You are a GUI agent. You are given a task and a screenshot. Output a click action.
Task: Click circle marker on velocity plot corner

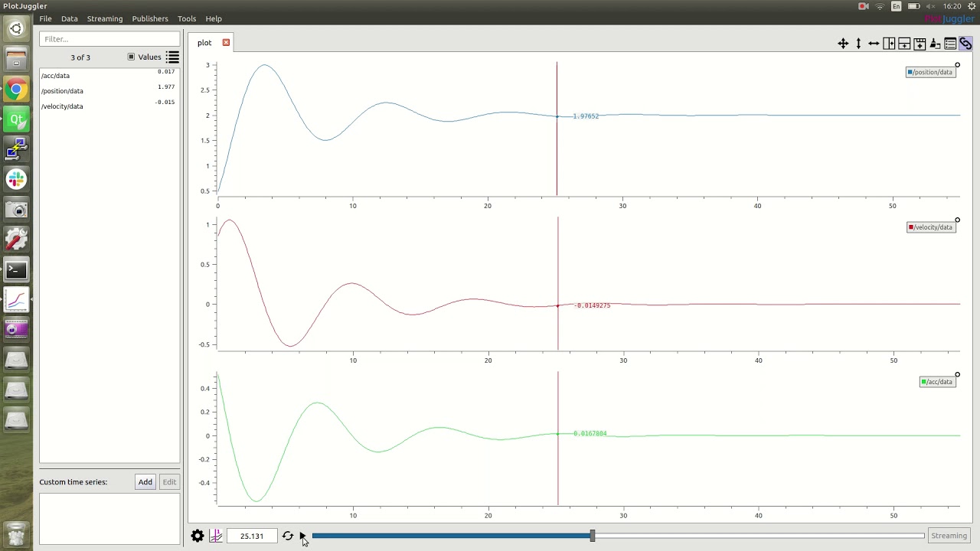pyautogui.click(x=957, y=220)
